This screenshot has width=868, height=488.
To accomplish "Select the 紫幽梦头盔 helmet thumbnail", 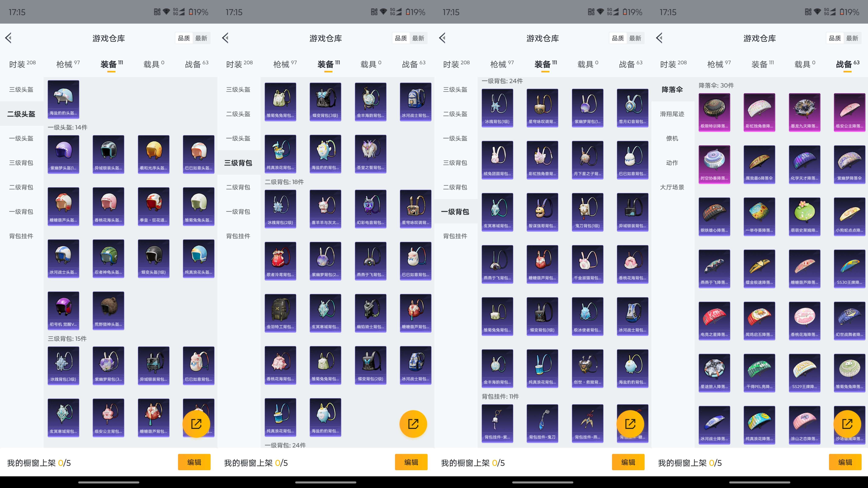I will point(63,154).
